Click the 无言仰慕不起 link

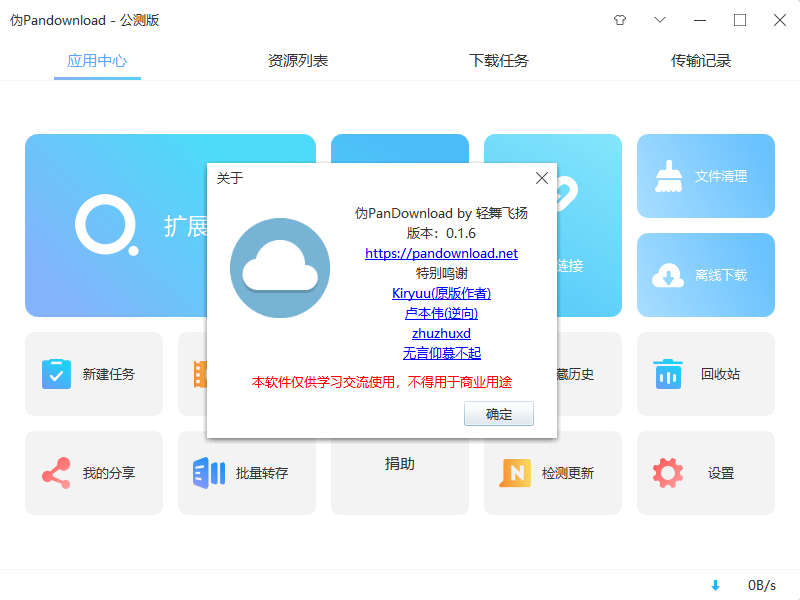441,353
